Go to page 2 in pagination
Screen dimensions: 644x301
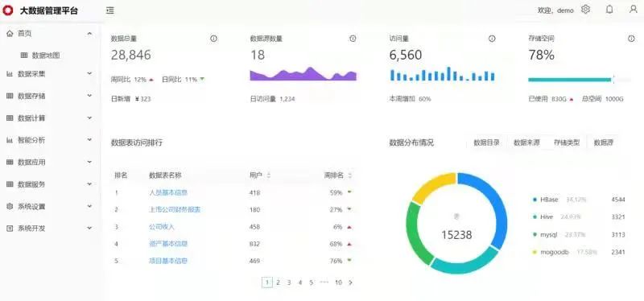pos(278,282)
